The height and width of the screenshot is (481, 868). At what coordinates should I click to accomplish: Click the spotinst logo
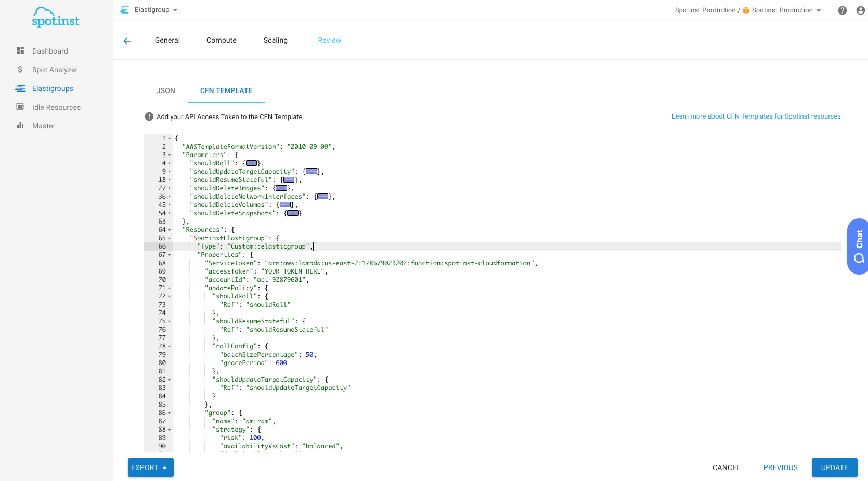tap(56, 18)
